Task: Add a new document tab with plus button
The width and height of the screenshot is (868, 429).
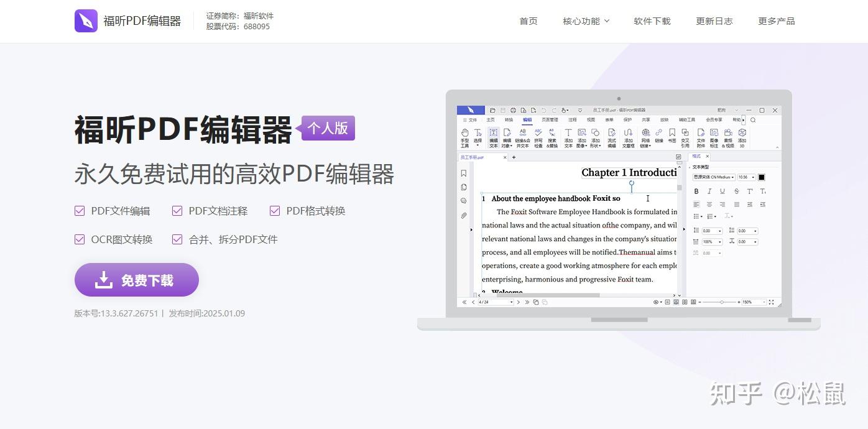Action: [x=514, y=157]
